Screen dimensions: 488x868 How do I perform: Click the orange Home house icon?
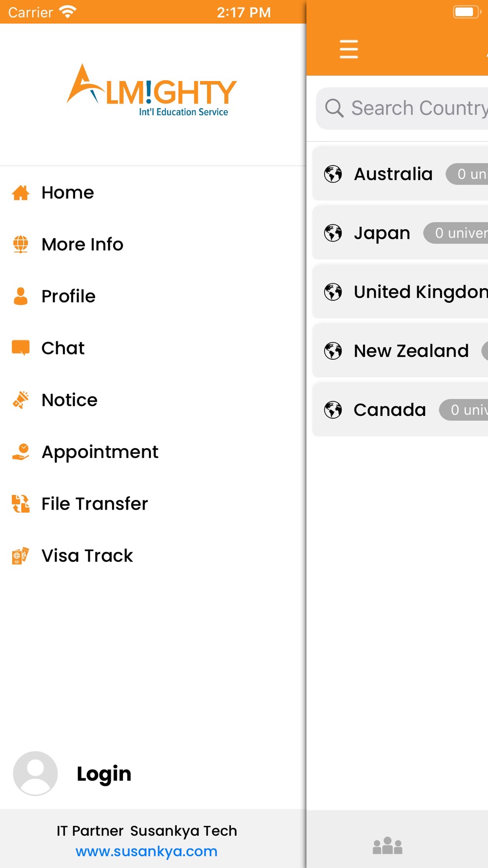[20, 193]
